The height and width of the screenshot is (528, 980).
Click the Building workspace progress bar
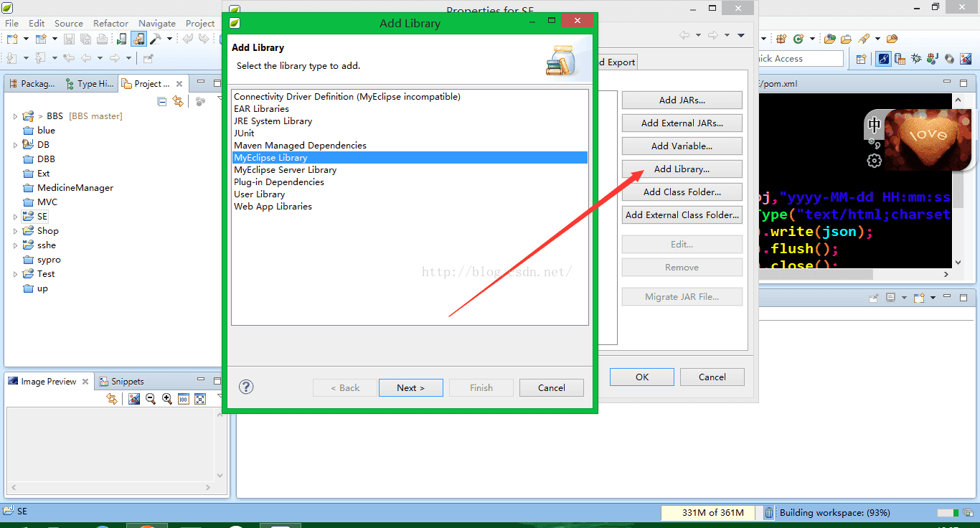click(x=947, y=513)
